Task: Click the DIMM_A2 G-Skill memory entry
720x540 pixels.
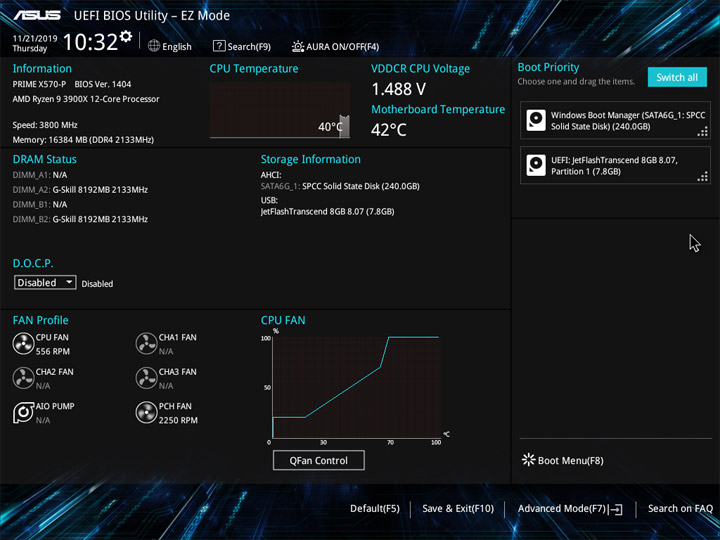Action: tap(80, 190)
